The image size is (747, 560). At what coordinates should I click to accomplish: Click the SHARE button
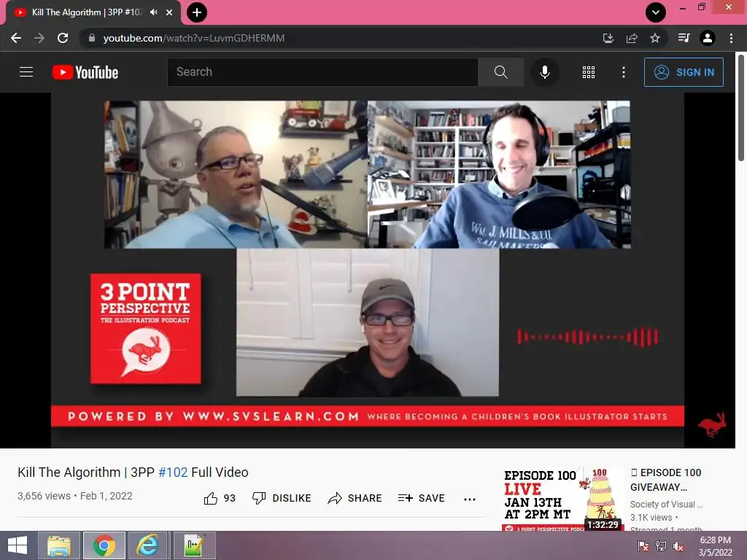pyautogui.click(x=355, y=498)
